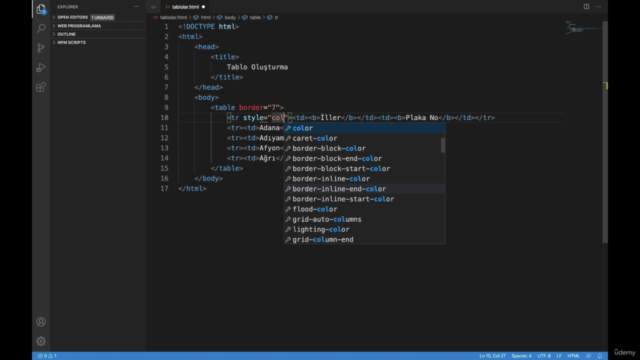Click the border="7" attribute on line 9

tap(259, 107)
